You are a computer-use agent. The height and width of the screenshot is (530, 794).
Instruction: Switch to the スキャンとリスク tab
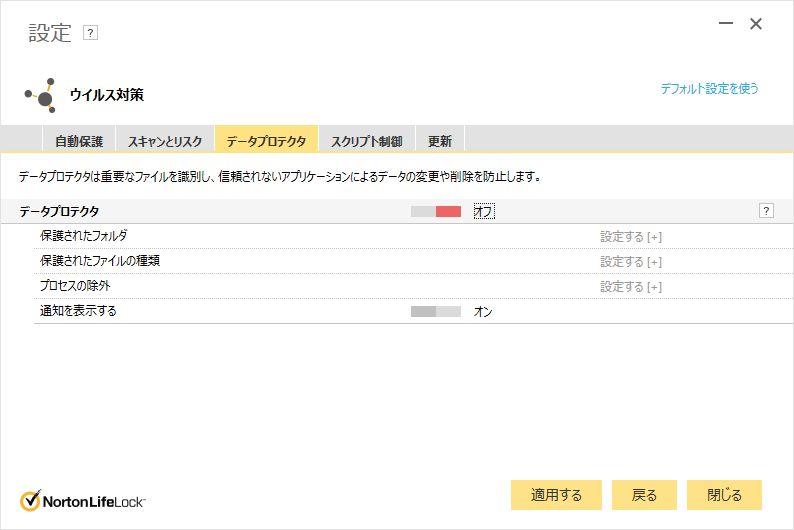[165, 141]
